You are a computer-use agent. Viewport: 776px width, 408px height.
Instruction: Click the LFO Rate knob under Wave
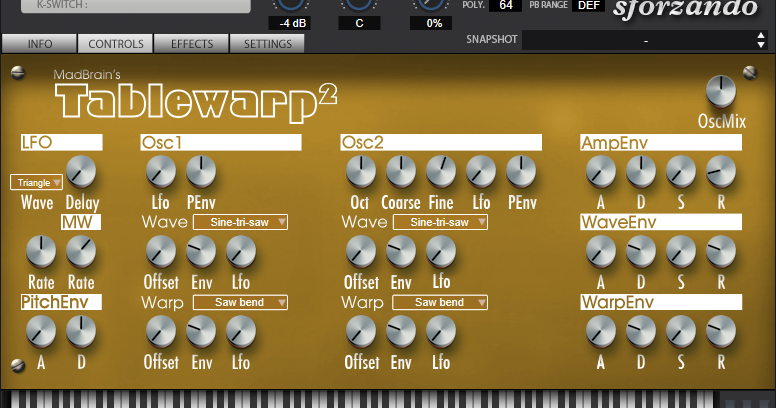click(41, 251)
